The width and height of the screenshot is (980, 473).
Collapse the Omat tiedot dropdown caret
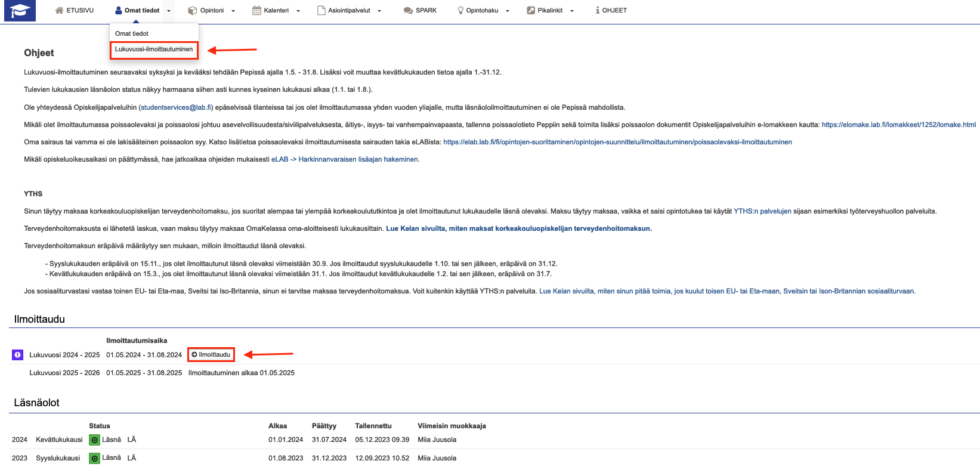pos(169,11)
